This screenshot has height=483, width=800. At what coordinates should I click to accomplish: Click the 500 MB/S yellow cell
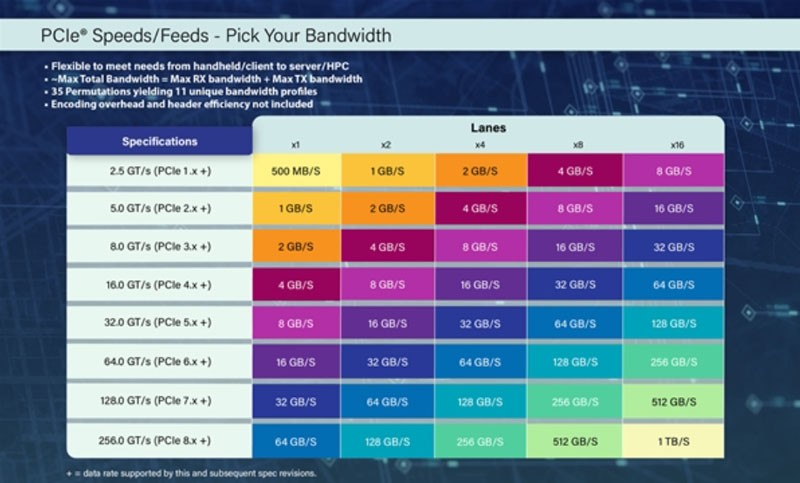pyautogui.click(x=297, y=171)
